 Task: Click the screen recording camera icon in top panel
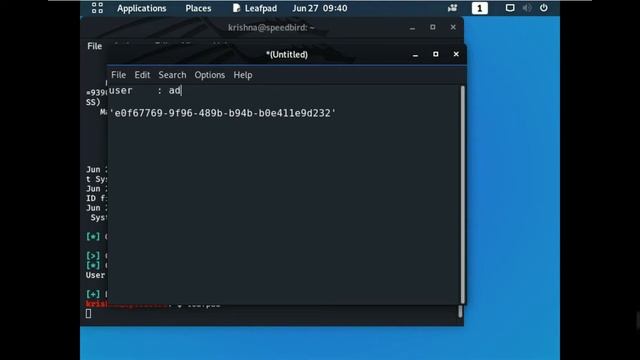coord(452,8)
